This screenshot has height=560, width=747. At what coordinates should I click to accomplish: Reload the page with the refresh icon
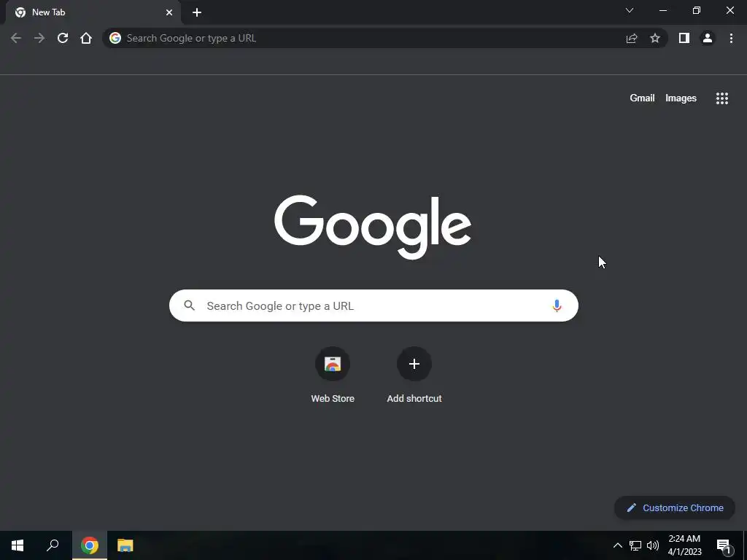(x=63, y=38)
